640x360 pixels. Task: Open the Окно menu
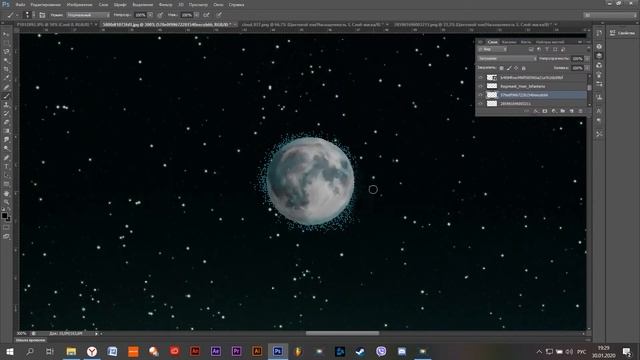click(x=218, y=4)
